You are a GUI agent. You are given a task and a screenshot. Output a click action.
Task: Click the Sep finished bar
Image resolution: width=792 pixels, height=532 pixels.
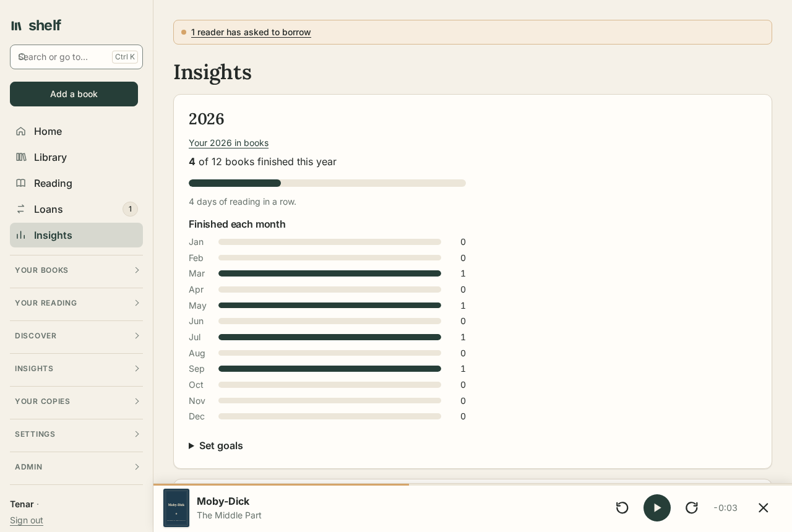[330, 369]
